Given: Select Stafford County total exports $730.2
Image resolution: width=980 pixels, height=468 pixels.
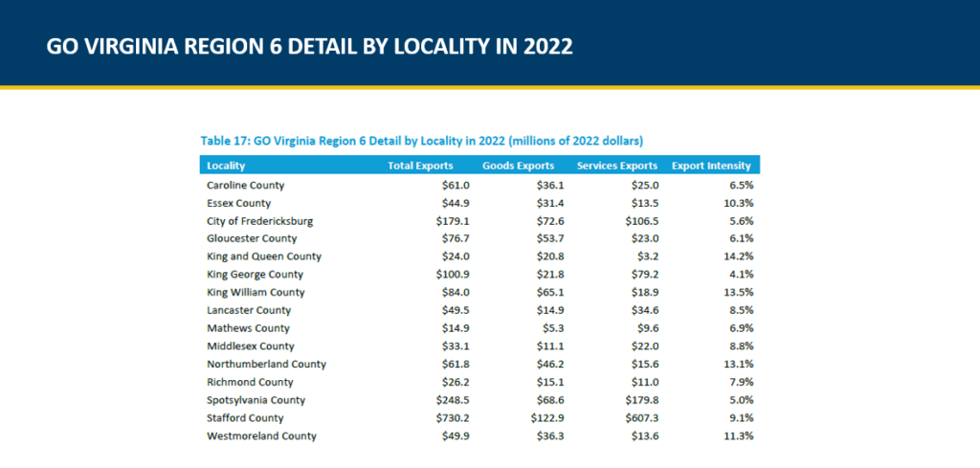Looking at the screenshot, I should click(x=425, y=418).
